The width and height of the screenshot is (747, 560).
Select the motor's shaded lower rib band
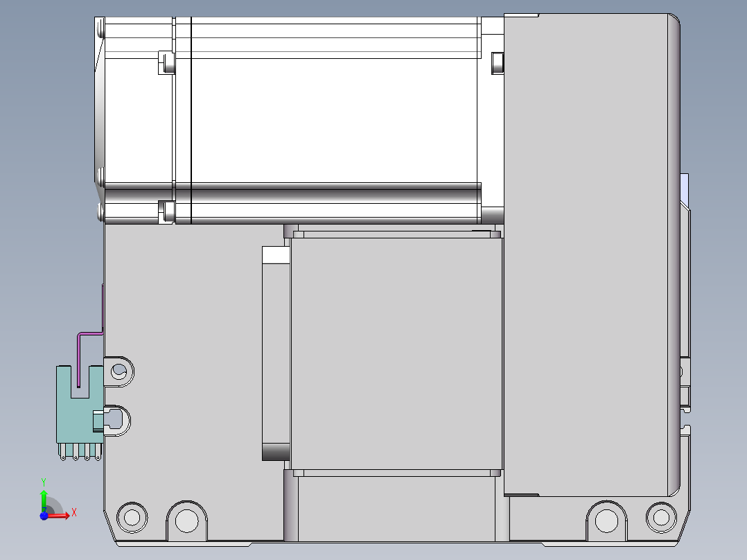tap(293, 193)
